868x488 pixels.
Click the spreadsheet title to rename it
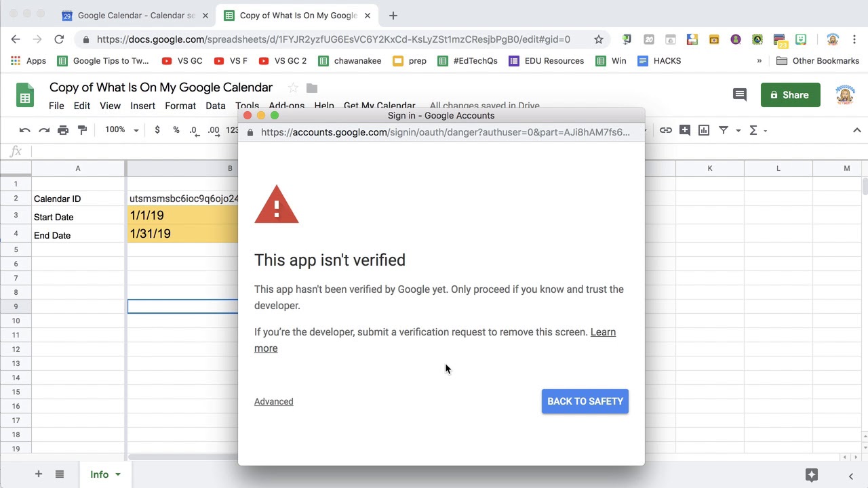(161, 87)
